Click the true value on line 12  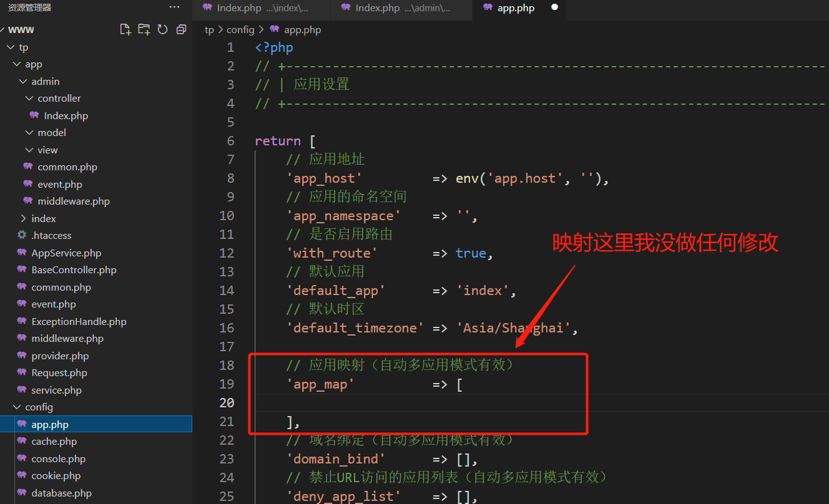(471, 253)
